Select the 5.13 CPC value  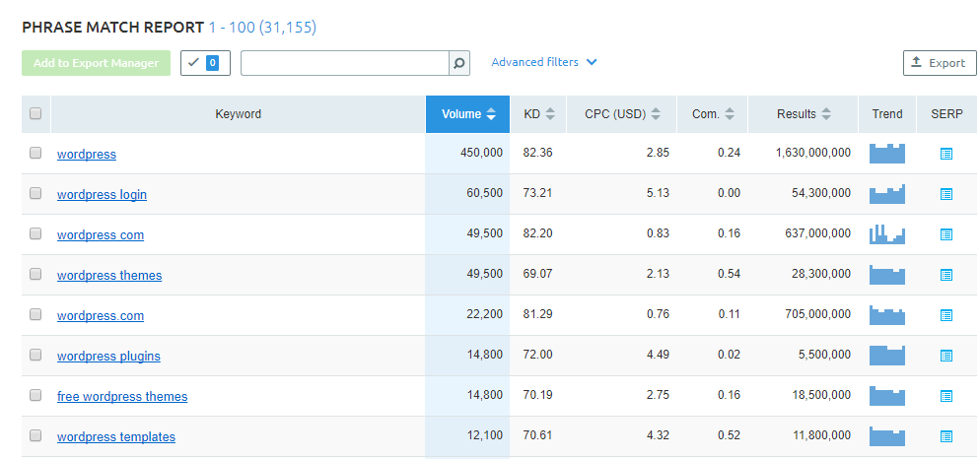click(658, 193)
